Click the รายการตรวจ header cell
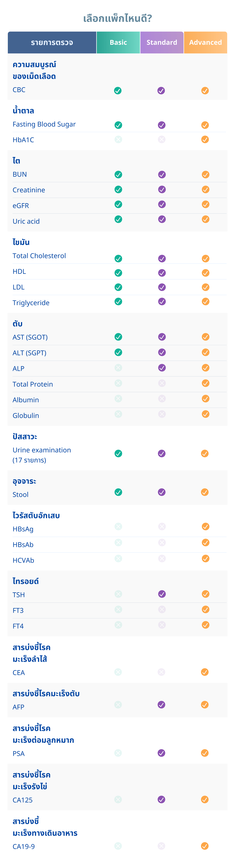This screenshot has width=235, height=868. tap(52, 42)
